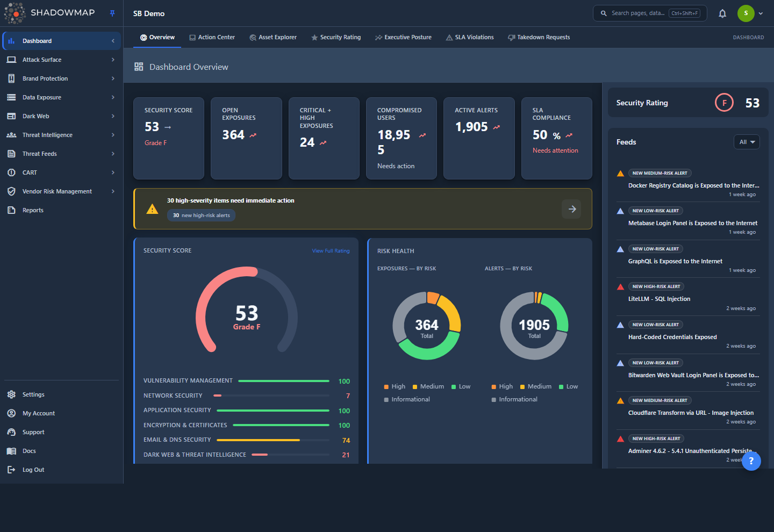Click the Dark Web & Threat Intelligence bar
The image size is (774, 532).
pyautogui.click(x=290, y=455)
